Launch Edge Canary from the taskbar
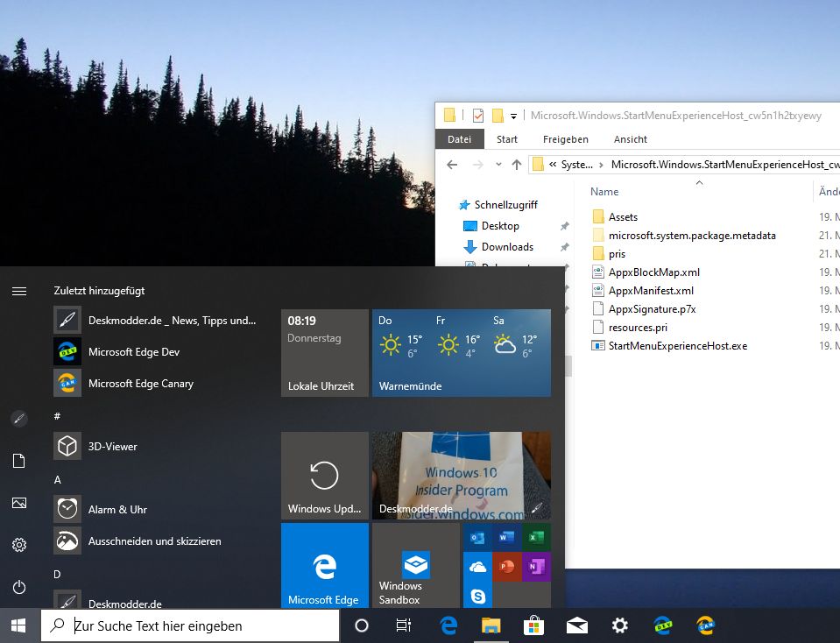 [705, 625]
